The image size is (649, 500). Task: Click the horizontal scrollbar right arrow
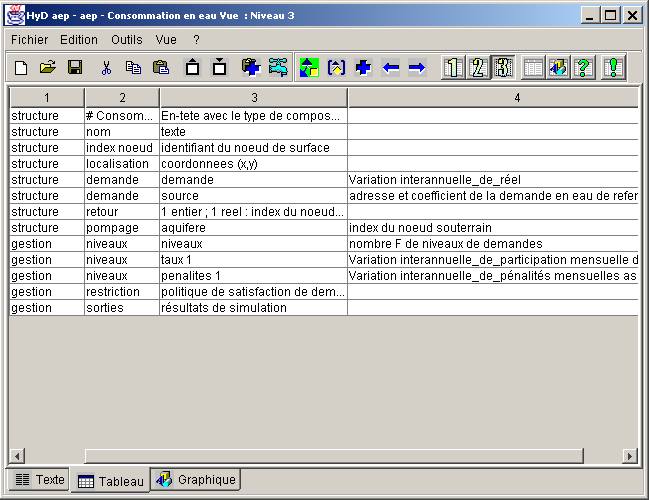coord(630,456)
